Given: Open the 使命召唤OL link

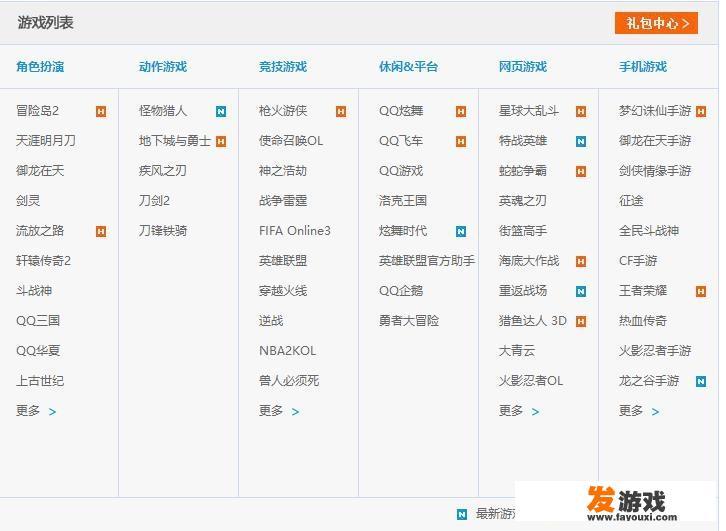Looking at the screenshot, I should 291,141.
